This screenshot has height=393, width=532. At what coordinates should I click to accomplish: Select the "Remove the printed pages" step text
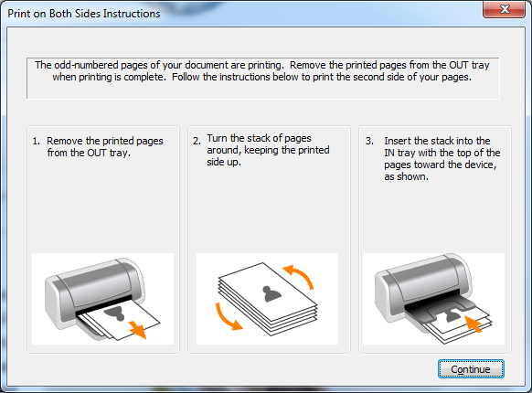[105, 141]
